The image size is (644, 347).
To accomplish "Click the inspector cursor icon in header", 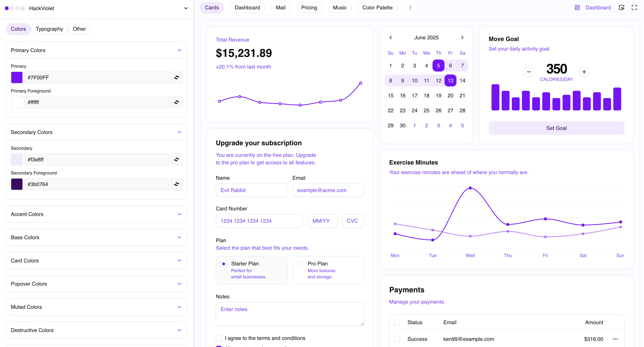I will 622,7.
